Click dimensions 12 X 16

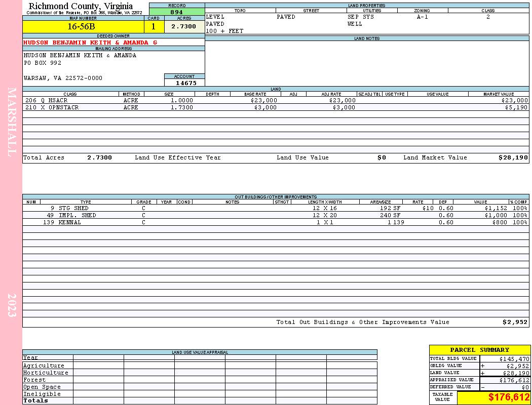click(x=325, y=209)
